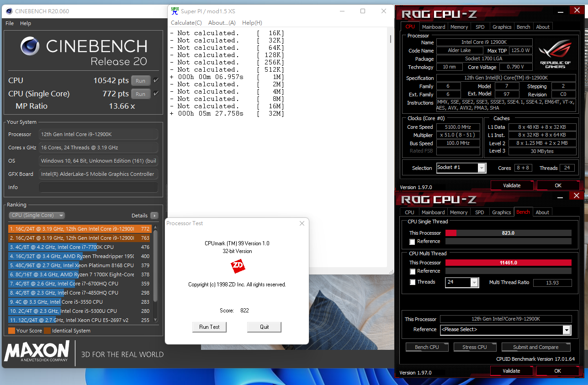
Task: Open the Cinebench Help menu
Action: coord(26,23)
